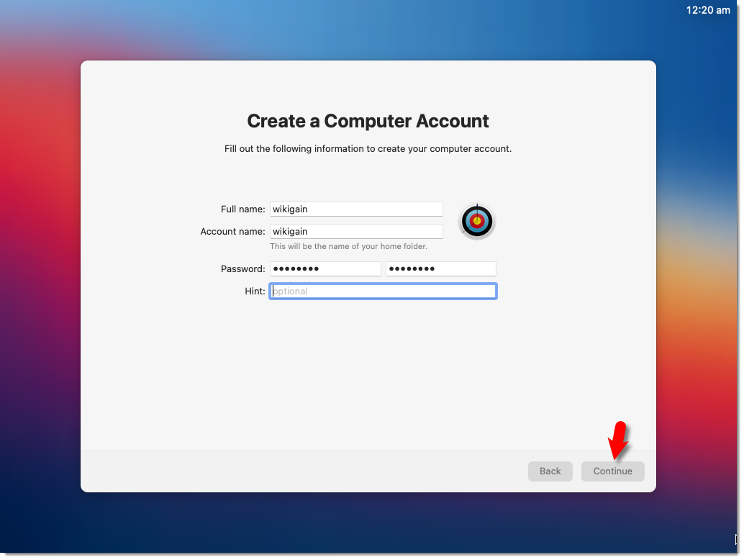The height and width of the screenshot is (560, 744).
Task: Edit the Full name field
Action: coord(356,209)
